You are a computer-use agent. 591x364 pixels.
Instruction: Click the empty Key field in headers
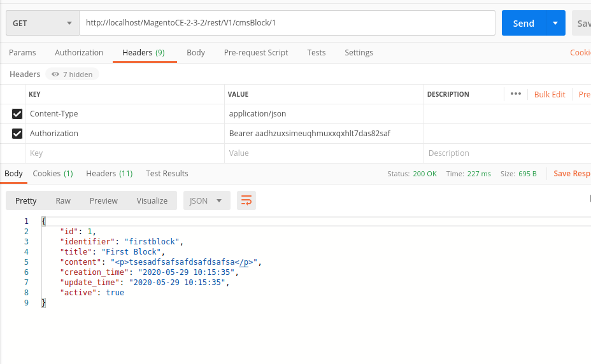[x=124, y=153]
